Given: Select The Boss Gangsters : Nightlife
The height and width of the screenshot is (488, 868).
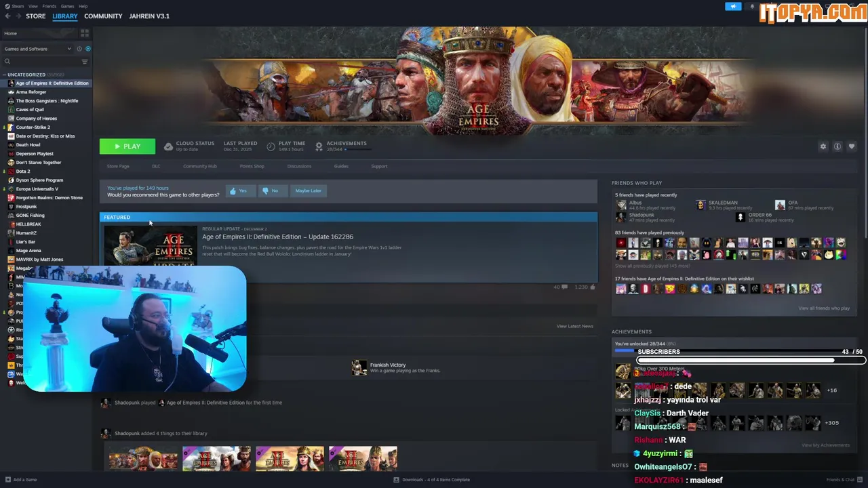Looking at the screenshot, I should 47,101.
